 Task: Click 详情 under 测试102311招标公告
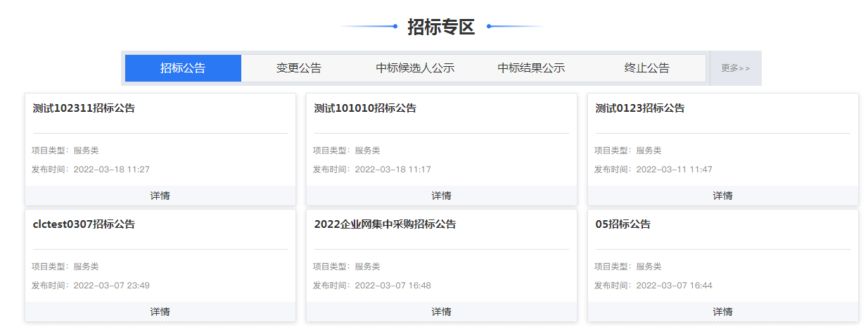pos(160,196)
